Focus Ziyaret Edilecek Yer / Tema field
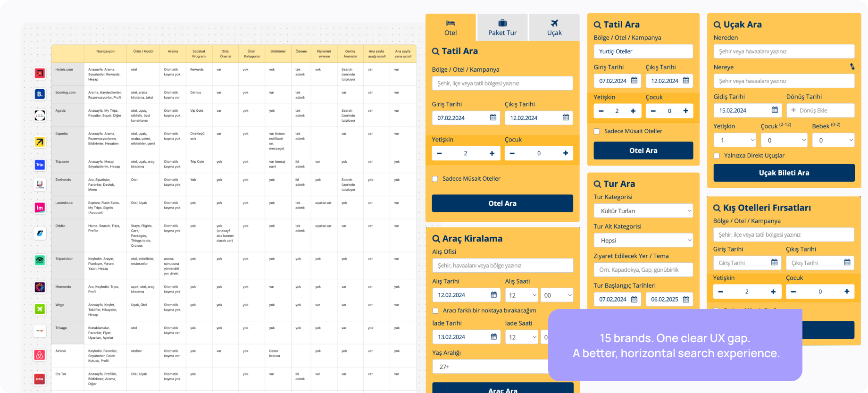The image size is (868, 393). coord(643,270)
